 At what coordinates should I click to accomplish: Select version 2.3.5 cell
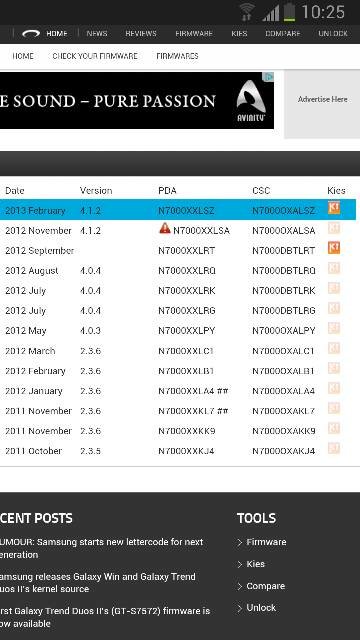tap(91, 451)
